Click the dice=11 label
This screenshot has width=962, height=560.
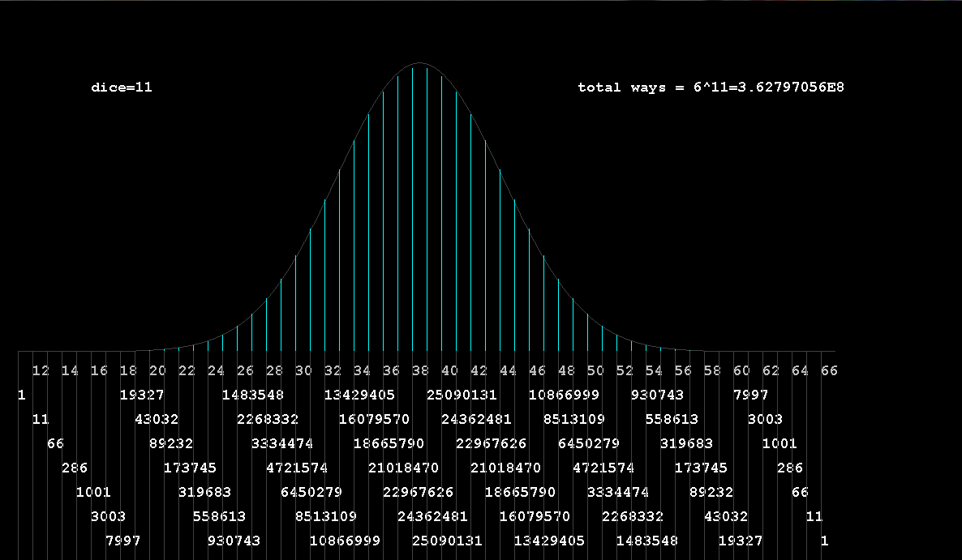pos(122,88)
